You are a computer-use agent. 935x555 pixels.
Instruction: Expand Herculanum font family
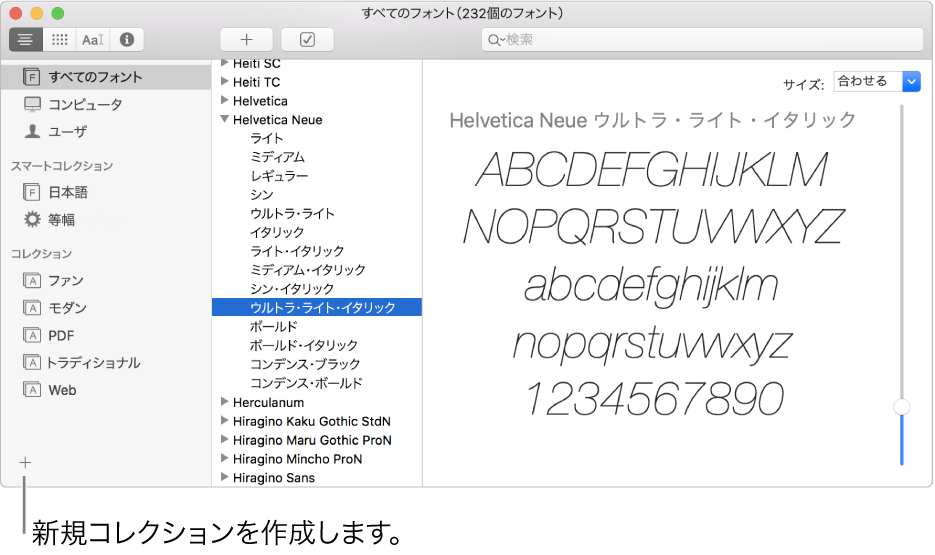coord(225,402)
